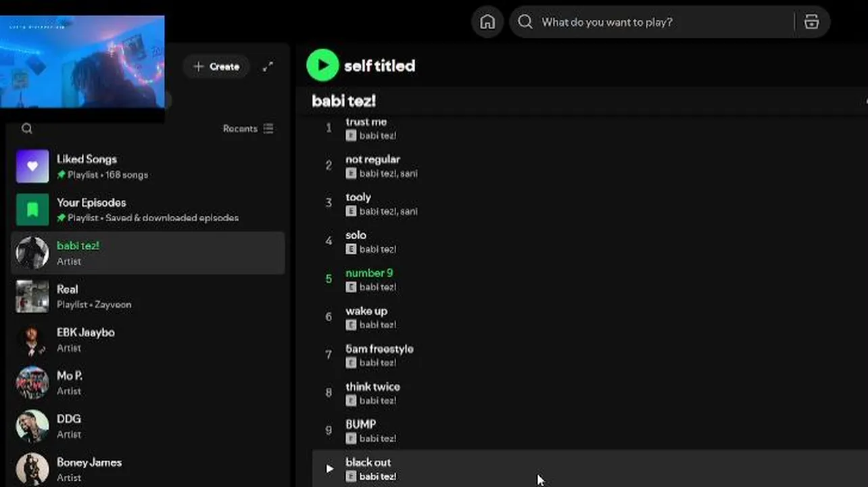868x487 pixels.
Task: Open the Recents sort dropdown
Action: [x=248, y=129]
